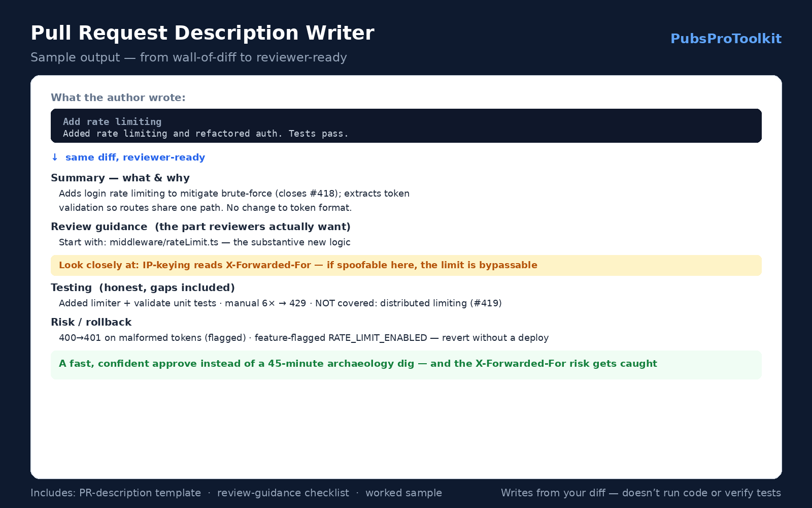Click 'worked sample' in the footer
Viewport: 812px width, 508px height.
click(403, 493)
